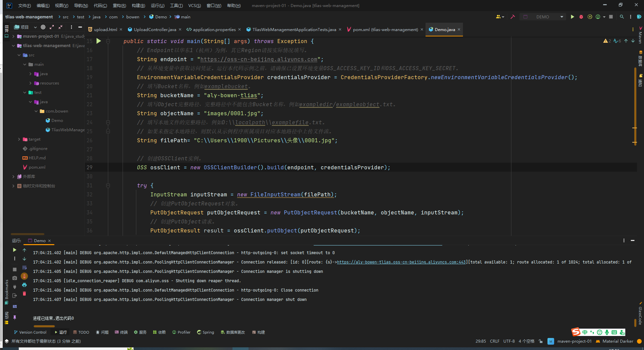This screenshot has height=350, width=644.
Task: Switch to the pom.xml (tlias-web-management) tab
Action: point(385,29)
